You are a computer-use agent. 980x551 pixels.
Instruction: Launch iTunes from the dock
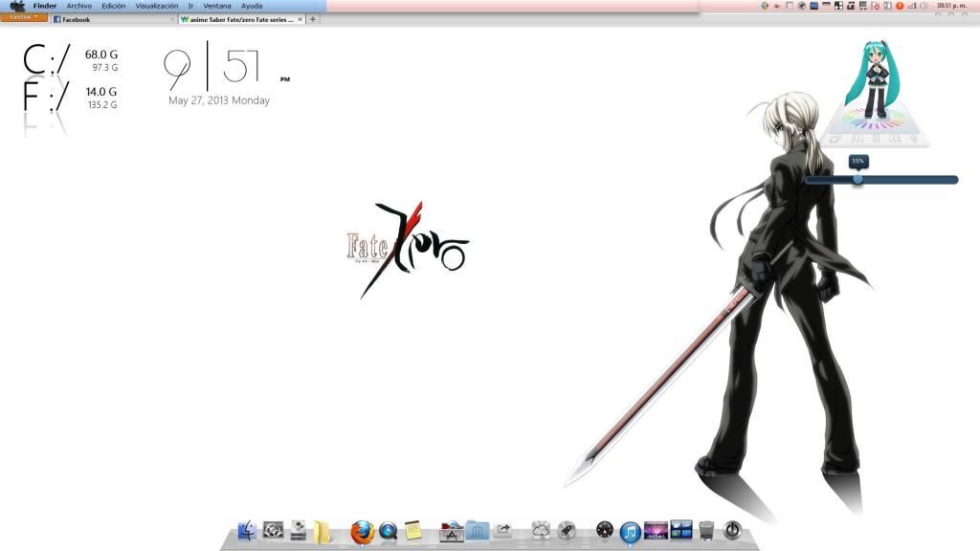point(631,532)
